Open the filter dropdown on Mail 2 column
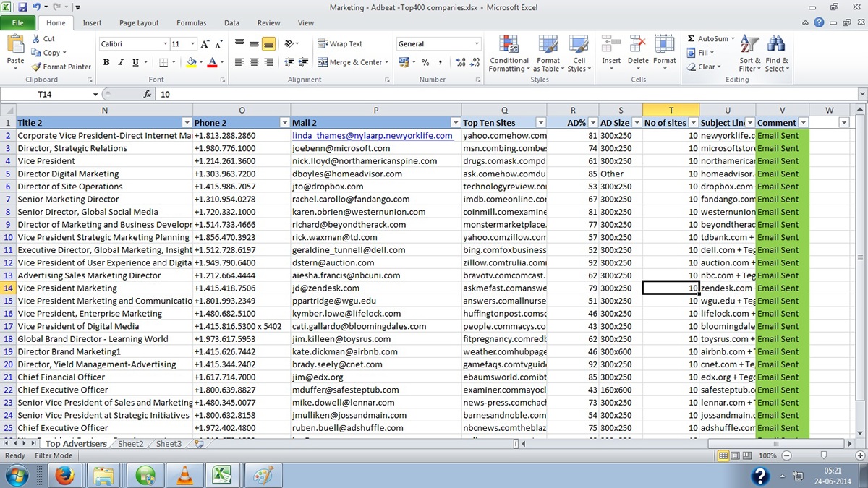This screenshot has width=868, height=488. point(456,122)
